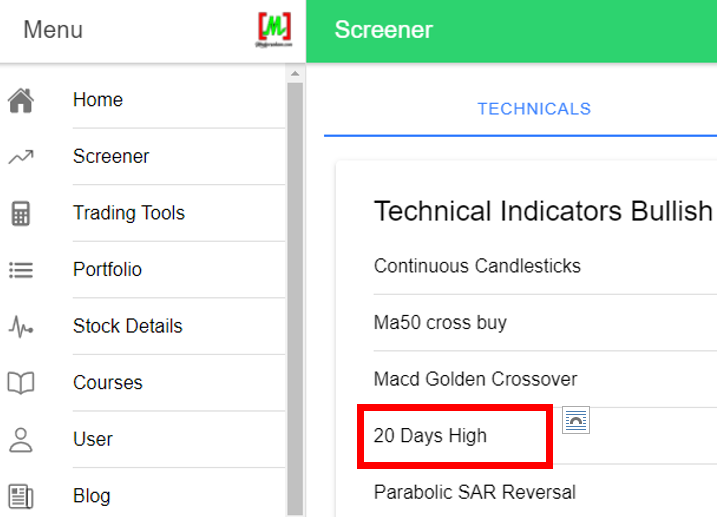This screenshot has width=724, height=517.
Task: Open Macd Golden Crossover screener
Action: tap(475, 379)
